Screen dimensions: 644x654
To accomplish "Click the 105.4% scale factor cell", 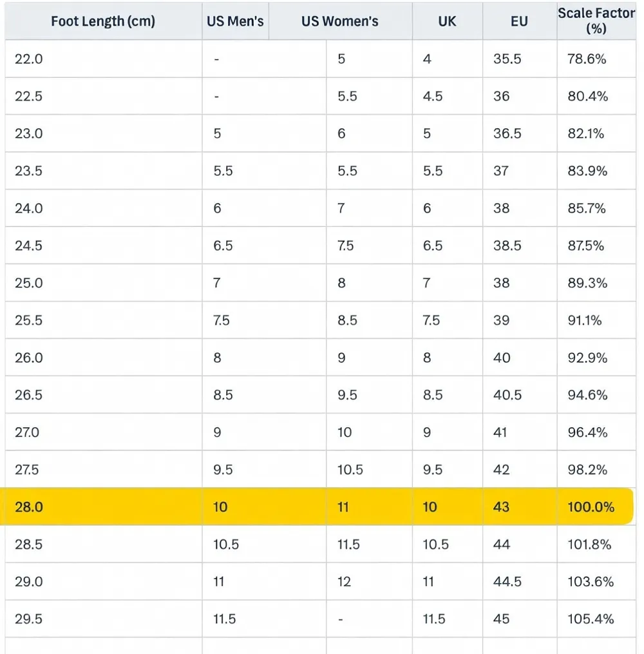I will pyautogui.click(x=596, y=619).
